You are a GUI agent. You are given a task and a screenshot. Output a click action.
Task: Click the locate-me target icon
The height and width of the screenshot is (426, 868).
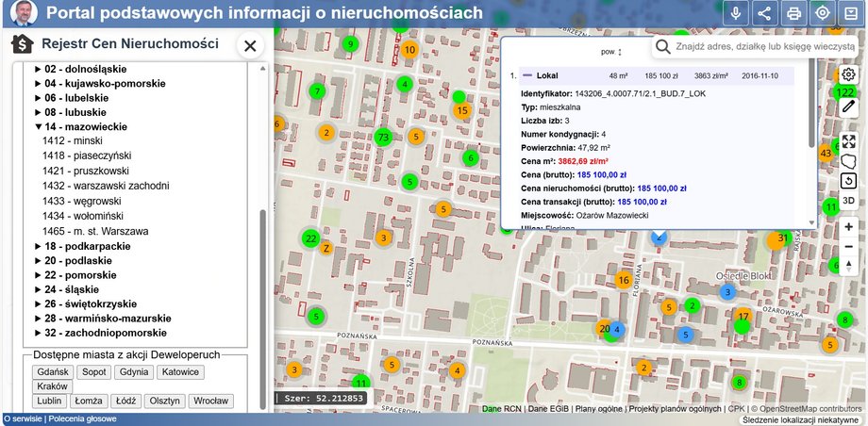[823, 13]
